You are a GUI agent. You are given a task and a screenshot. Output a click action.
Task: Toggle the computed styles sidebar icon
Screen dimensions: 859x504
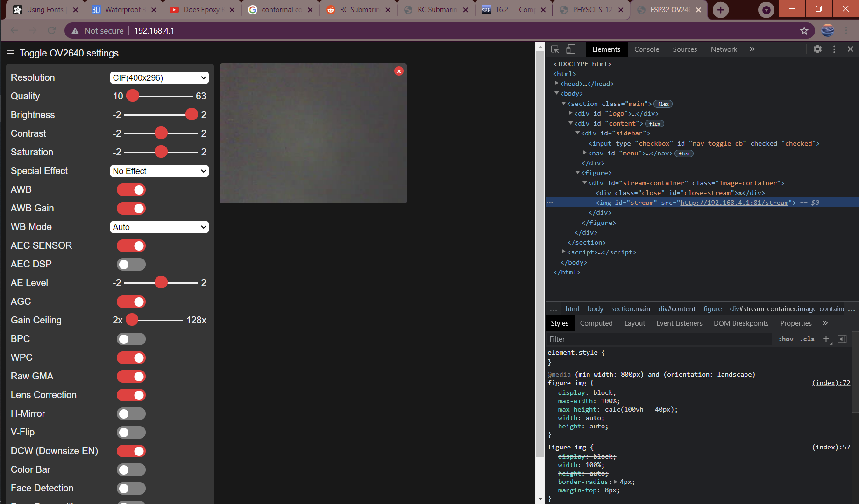click(x=842, y=339)
